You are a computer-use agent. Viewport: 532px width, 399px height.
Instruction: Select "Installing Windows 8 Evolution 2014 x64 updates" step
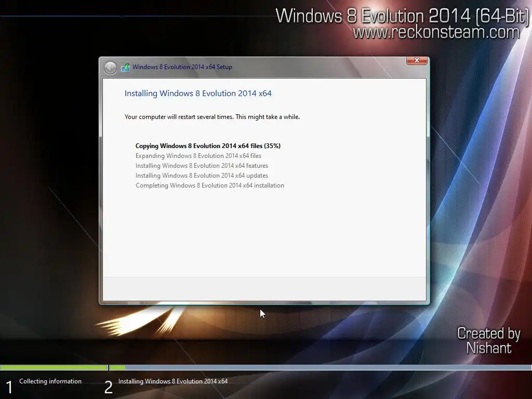[x=202, y=176]
